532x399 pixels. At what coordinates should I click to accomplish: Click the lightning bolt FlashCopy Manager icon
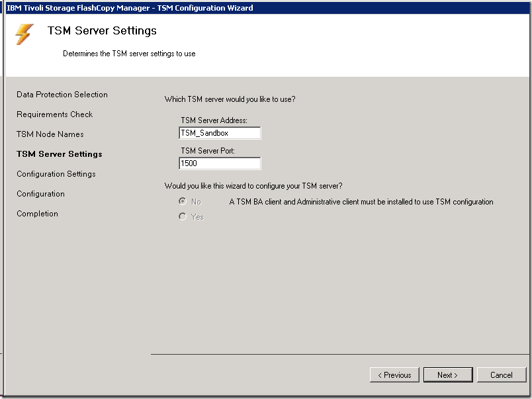pos(24,34)
